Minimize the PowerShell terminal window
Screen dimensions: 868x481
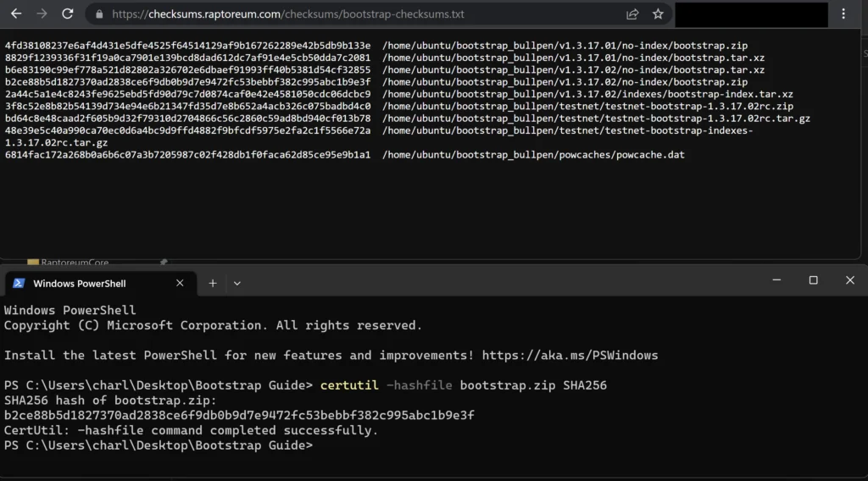point(776,280)
